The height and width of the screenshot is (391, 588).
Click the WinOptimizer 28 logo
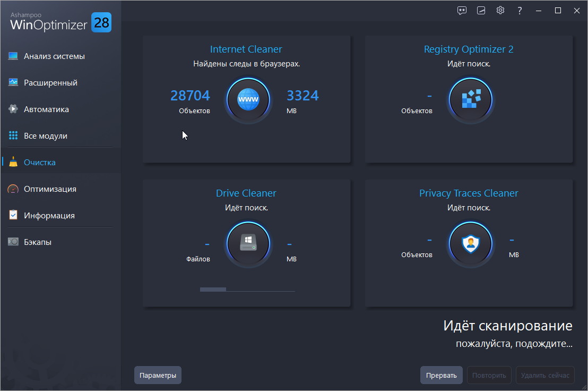point(60,22)
